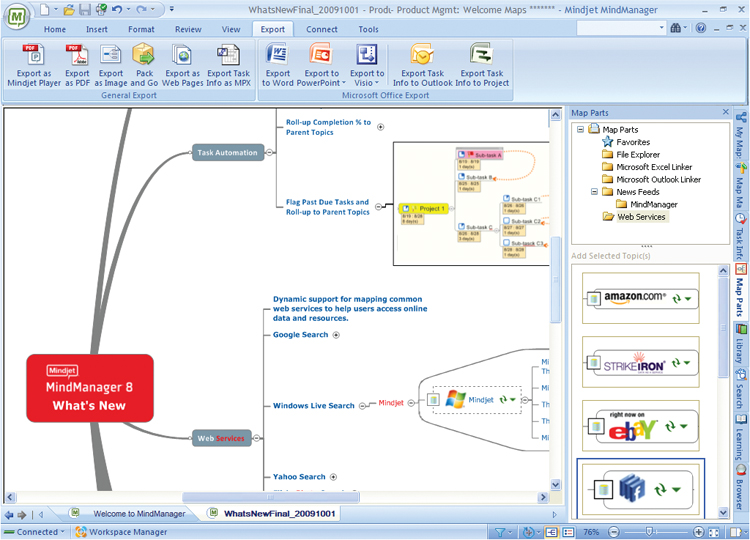The height and width of the screenshot is (540, 750).
Task: Open the Insert ribbon tab
Action: point(97,29)
